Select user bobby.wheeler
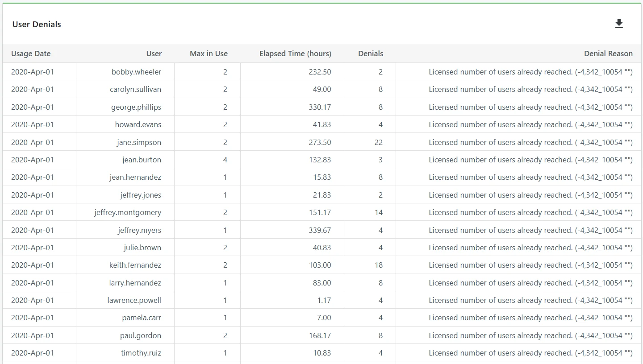 pyautogui.click(x=136, y=72)
